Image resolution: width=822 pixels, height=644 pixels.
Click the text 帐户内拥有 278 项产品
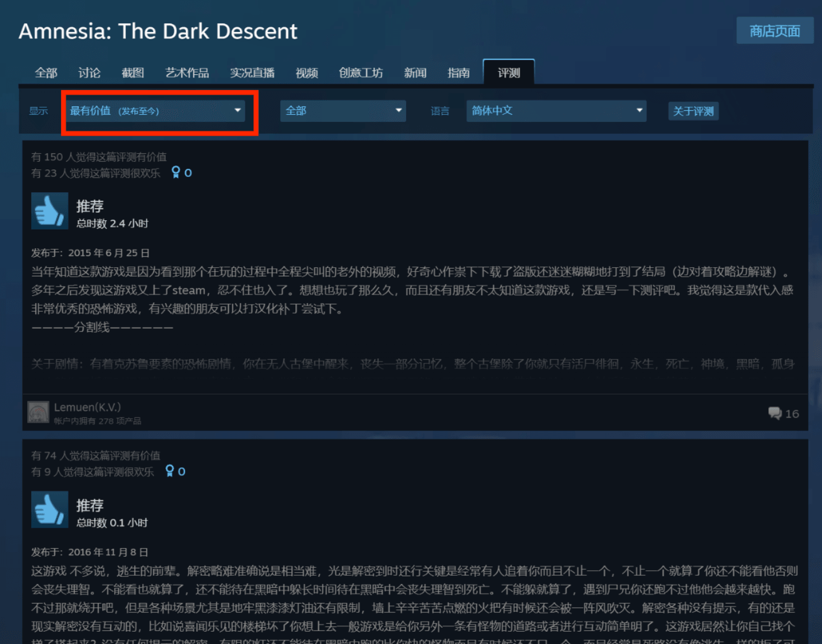98,421
